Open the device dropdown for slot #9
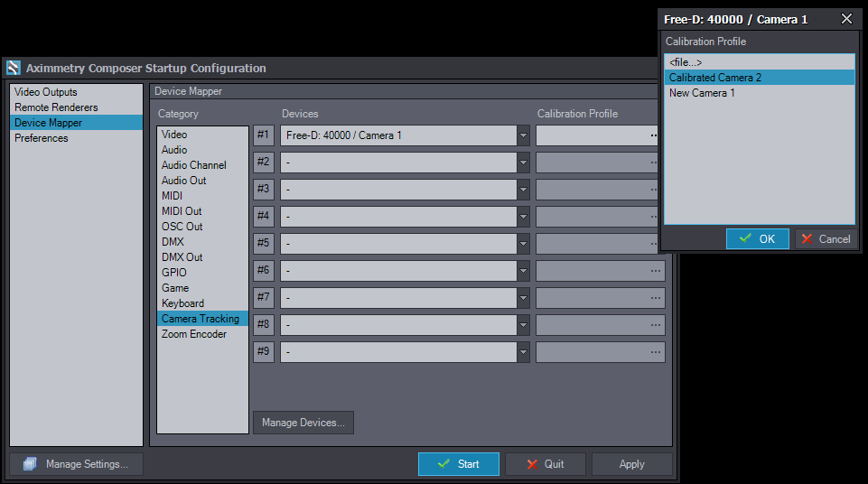The image size is (868, 484). [x=523, y=352]
